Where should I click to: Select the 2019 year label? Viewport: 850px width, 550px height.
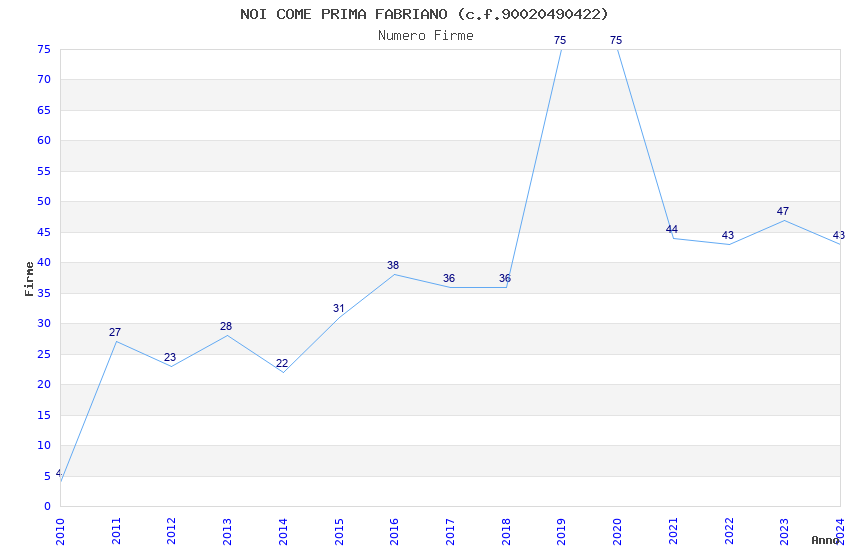coord(562,531)
